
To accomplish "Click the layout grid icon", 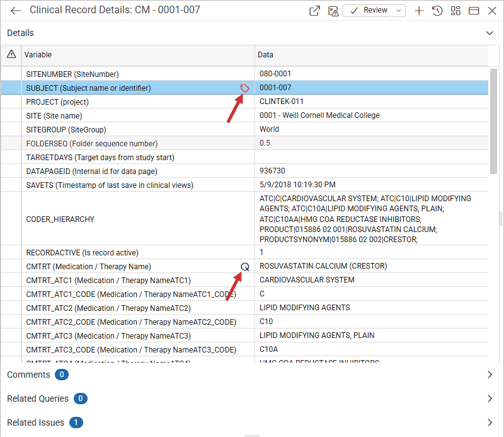I will [455, 11].
